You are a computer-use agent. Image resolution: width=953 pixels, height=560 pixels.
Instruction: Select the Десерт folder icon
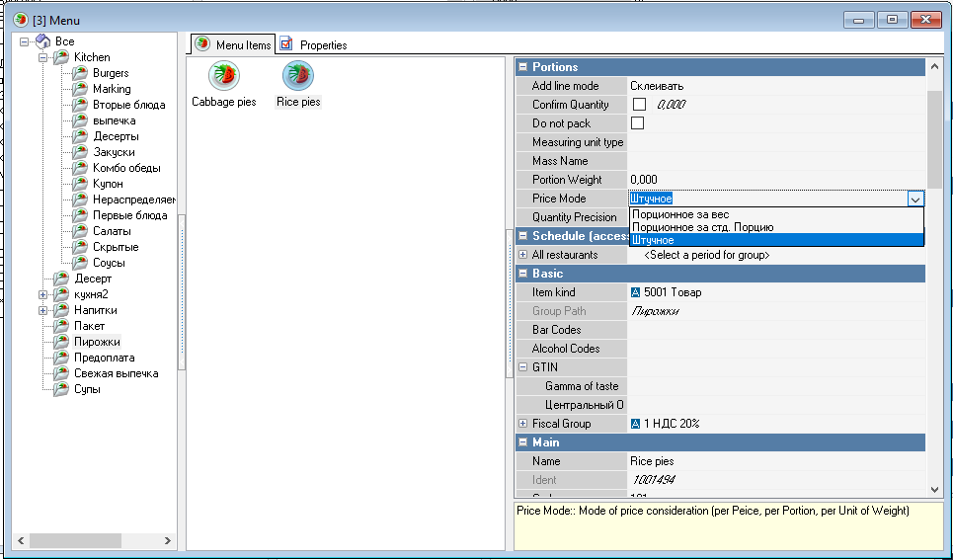pyautogui.click(x=61, y=279)
